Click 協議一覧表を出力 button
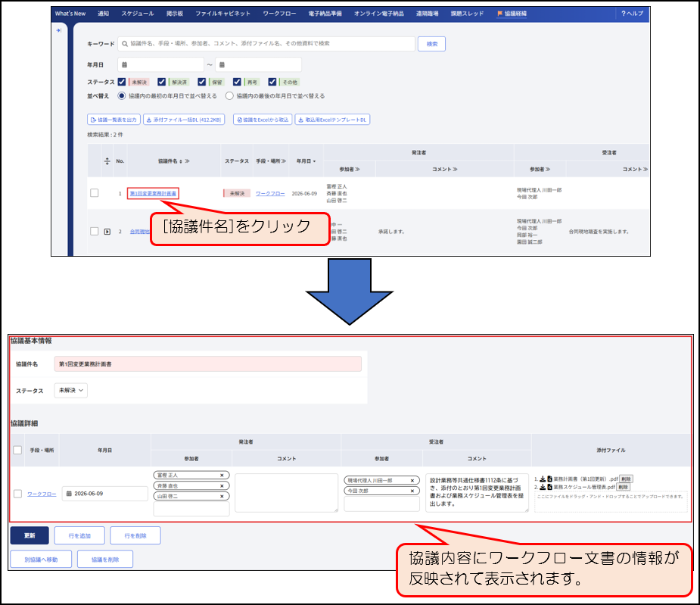Screen dimensions: 700x605 click(x=114, y=120)
